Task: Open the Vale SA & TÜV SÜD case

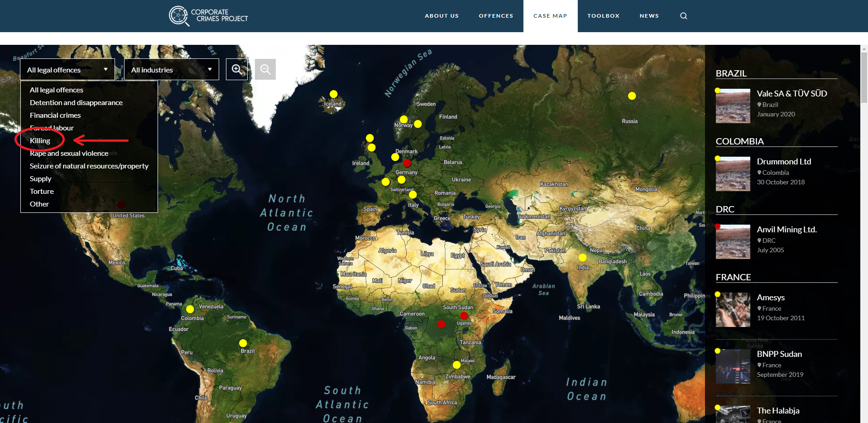Action: (791, 94)
